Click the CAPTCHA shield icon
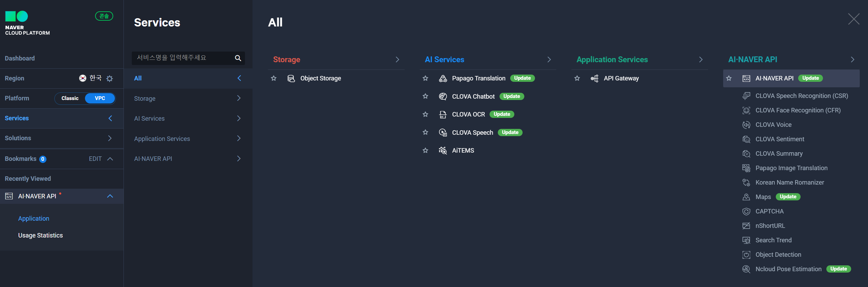 coord(746,211)
